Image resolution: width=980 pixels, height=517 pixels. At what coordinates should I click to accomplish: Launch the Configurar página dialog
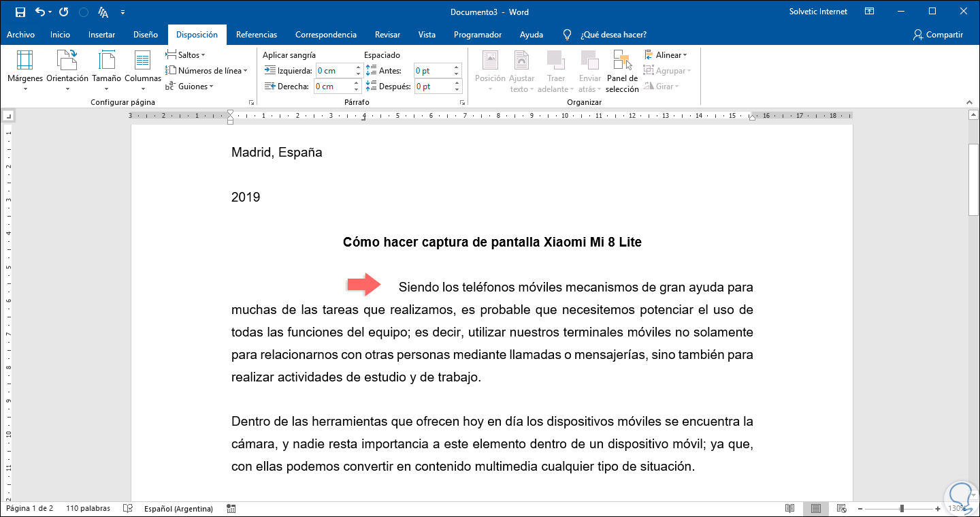coord(252,102)
